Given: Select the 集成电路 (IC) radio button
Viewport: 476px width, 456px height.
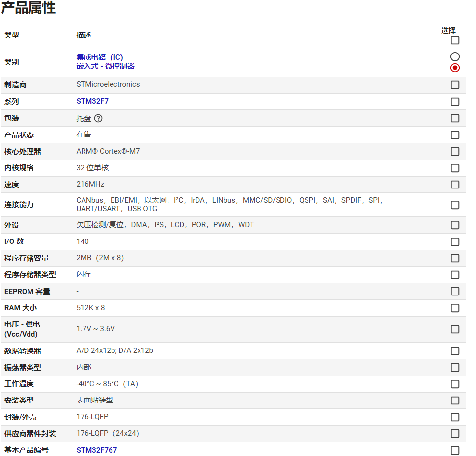Looking at the screenshot, I should 455,56.
